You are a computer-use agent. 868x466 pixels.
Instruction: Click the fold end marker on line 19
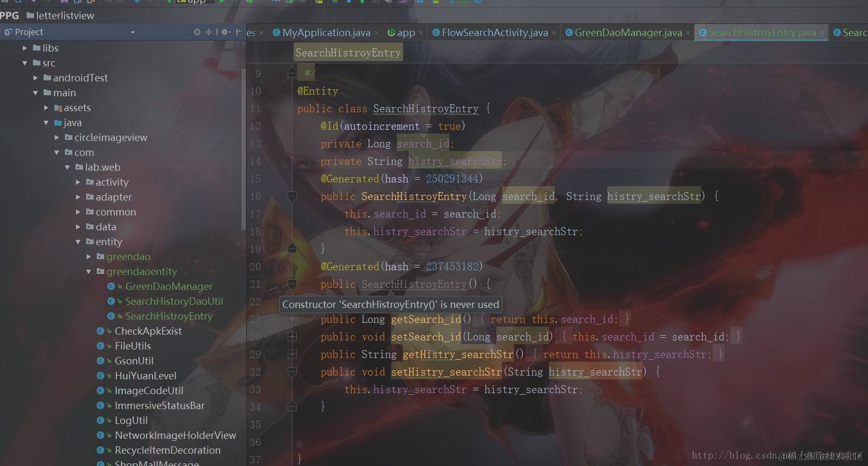(292, 248)
